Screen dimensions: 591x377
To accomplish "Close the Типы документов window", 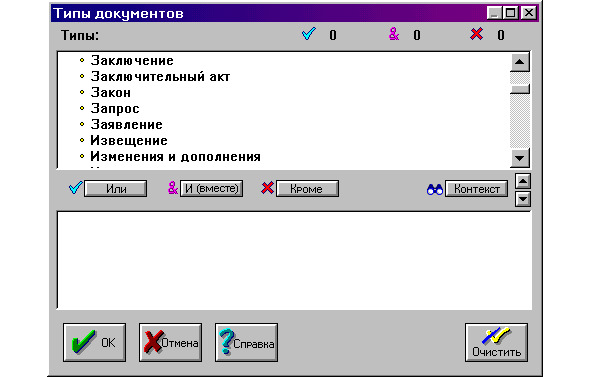I will click(529, 13).
